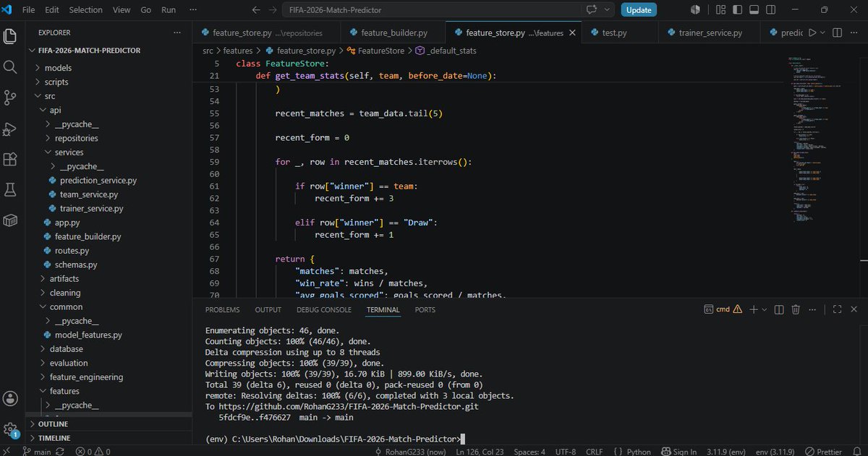The image size is (868, 456).
Task: Navigate back with the arrow in title bar
Action: coord(256,10)
